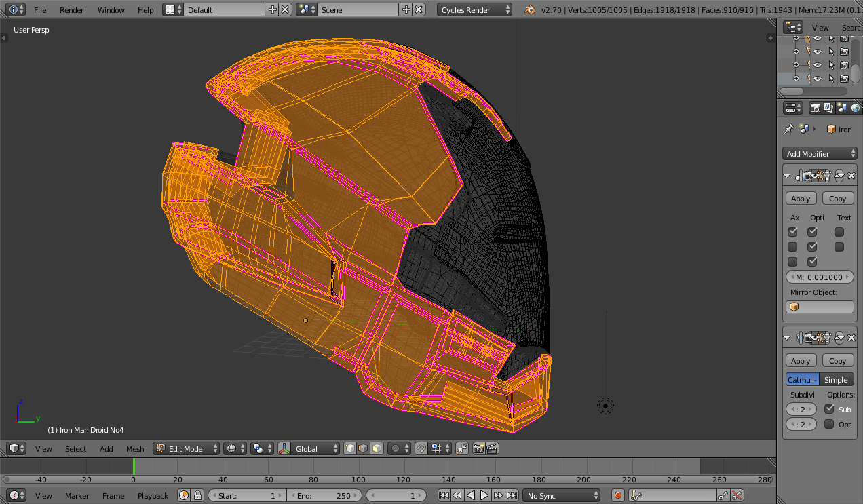
Task: Toggle second checkbox under Ax column
Action: (x=792, y=247)
